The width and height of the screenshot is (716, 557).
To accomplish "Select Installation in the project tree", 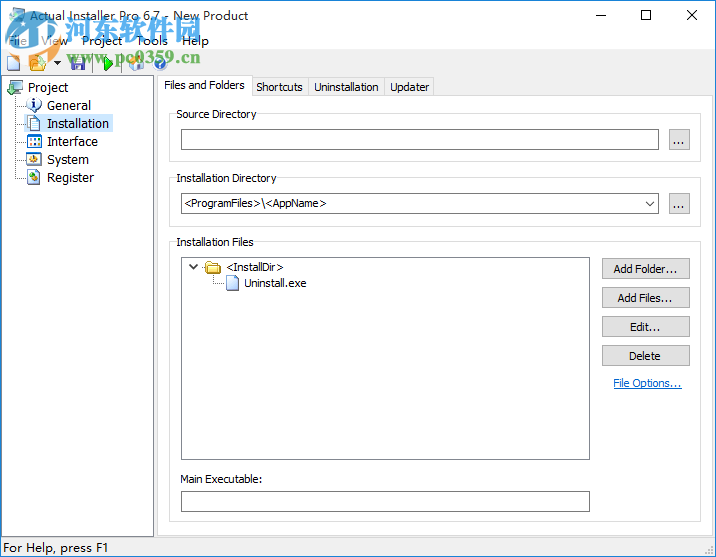I will pyautogui.click(x=78, y=123).
